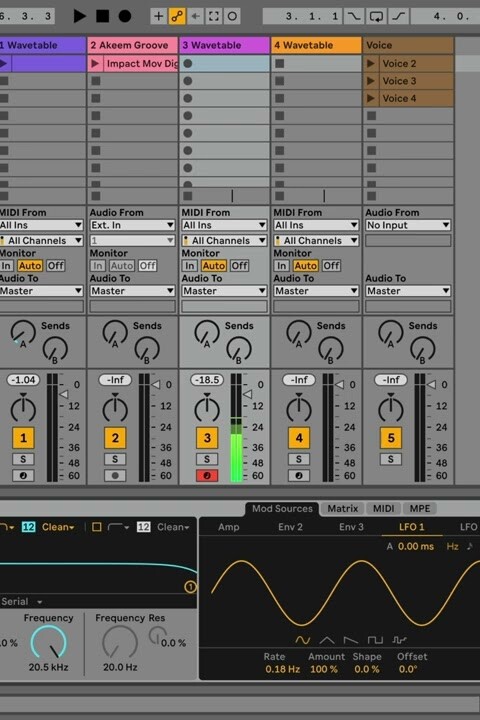The image size is (480, 720).
Task: Select the 2 Akeem Groove track header
Action: tap(132, 45)
